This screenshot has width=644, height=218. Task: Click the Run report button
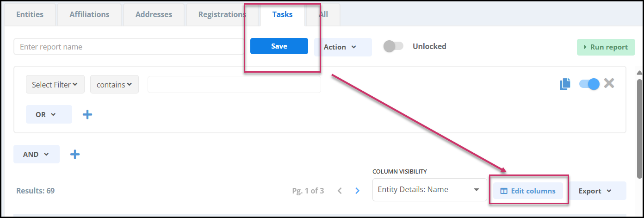pyautogui.click(x=606, y=47)
